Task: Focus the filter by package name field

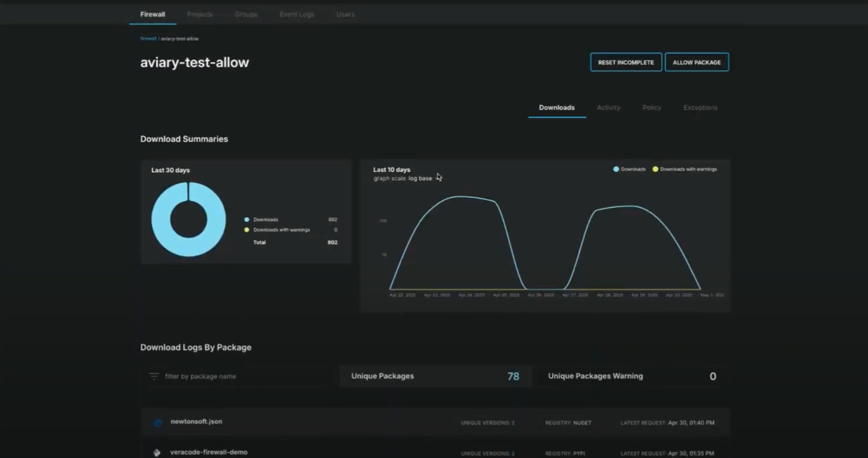Action: pyautogui.click(x=238, y=376)
